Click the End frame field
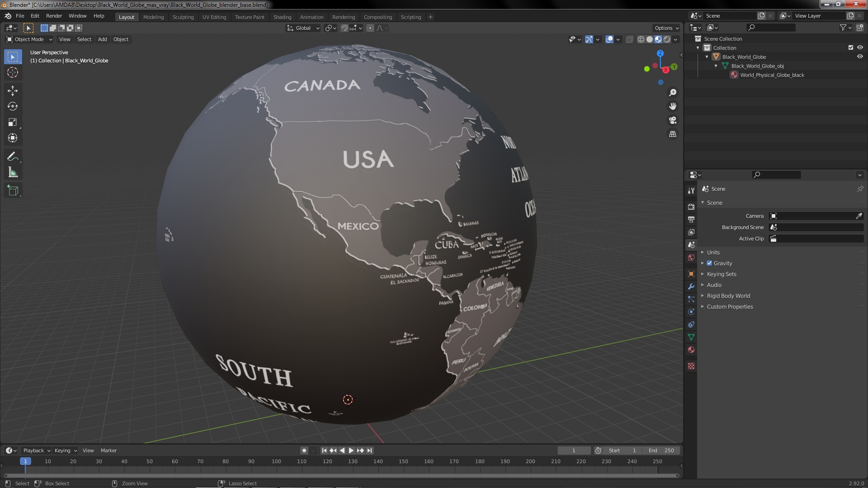The height and width of the screenshot is (488, 868). [661, 450]
